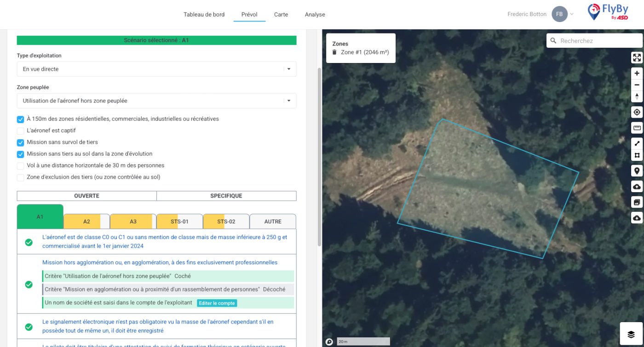Image resolution: width=644 pixels, height=347 pixels.
Task: Reset map bearing with compass button
Action: 637,97
